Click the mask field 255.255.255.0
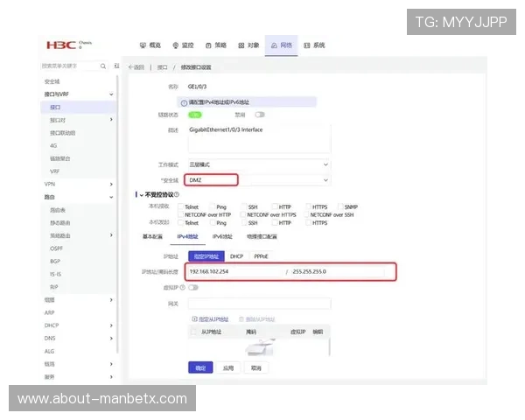The width and height of the screenshot is (525, 420). click(x=338, y=271)
